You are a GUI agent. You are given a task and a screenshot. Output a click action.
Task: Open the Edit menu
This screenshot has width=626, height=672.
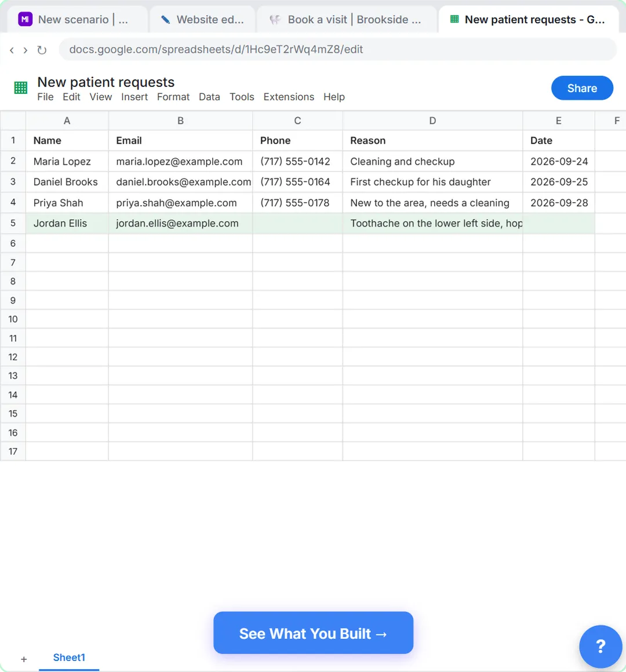71,97
